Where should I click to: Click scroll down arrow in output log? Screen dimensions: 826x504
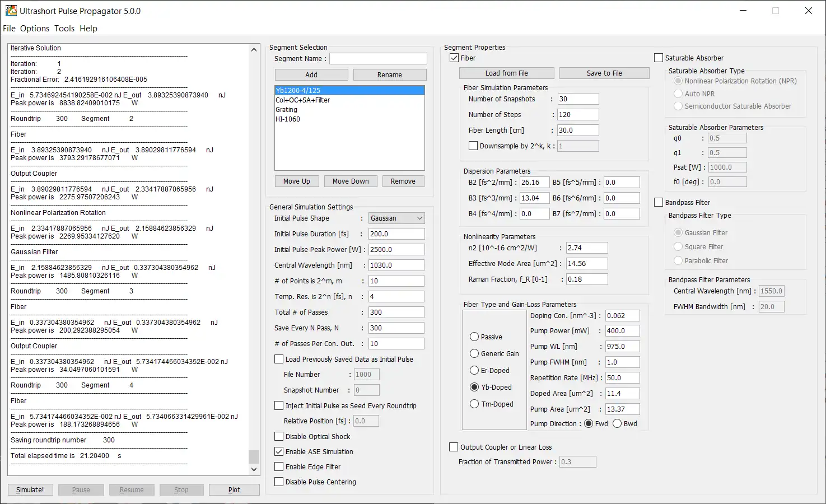pos(254,470)
